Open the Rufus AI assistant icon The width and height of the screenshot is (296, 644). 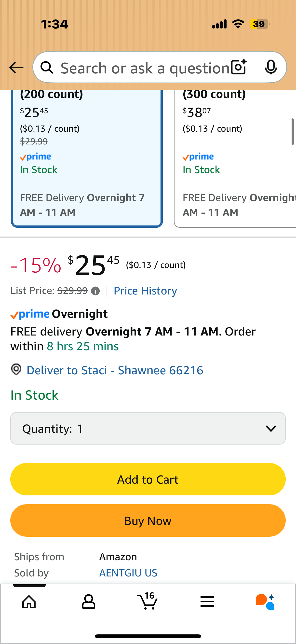point(265,602)
